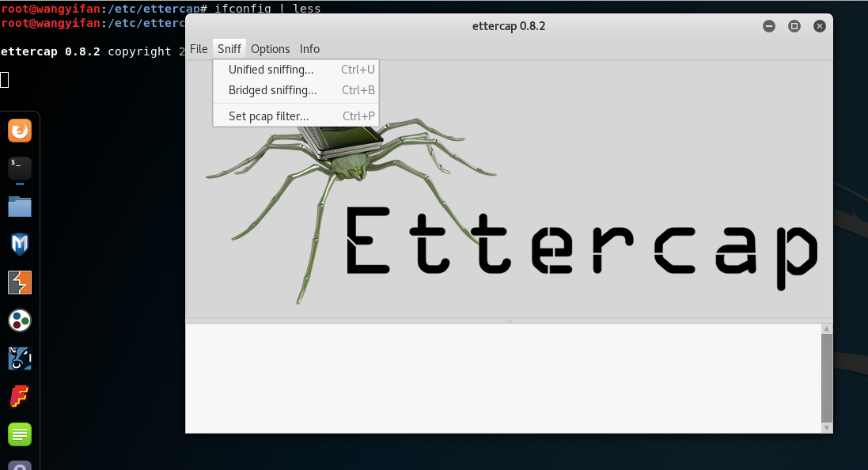Screen dimensions: 868x470
Task: Choose Bridged sniffing menu entry
Action: (272, 90)
